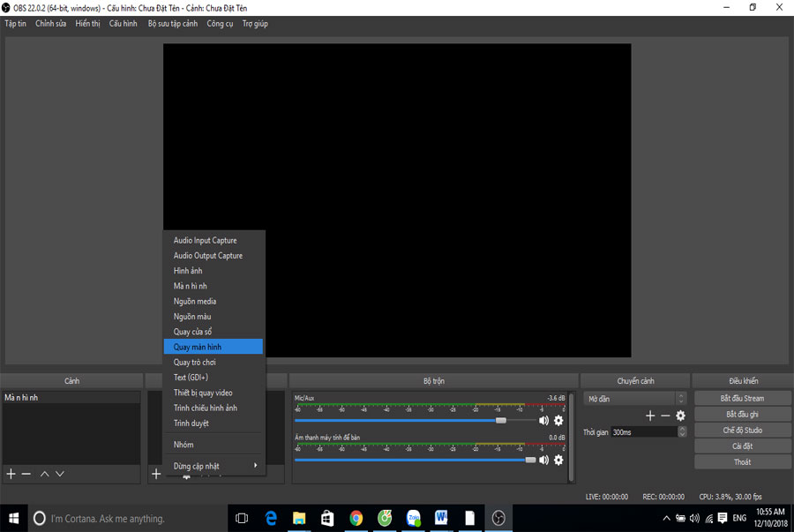Adjust the 300ms duration stepper arrows

point(682,432)
